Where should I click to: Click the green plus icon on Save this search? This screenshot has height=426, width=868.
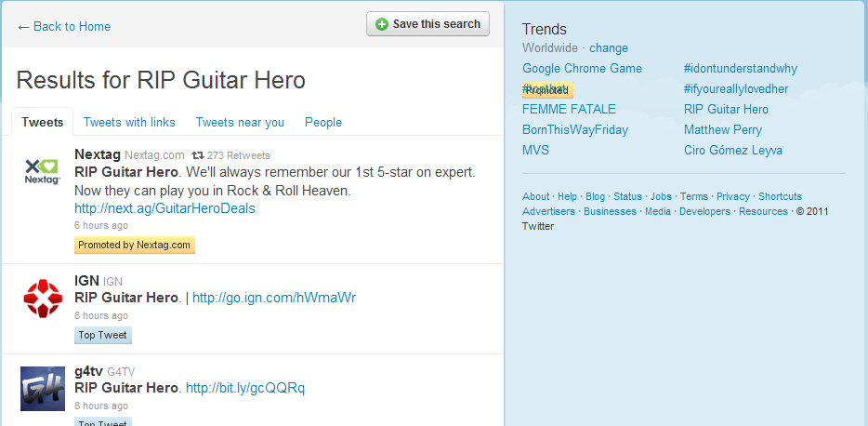tap(381, 24)
